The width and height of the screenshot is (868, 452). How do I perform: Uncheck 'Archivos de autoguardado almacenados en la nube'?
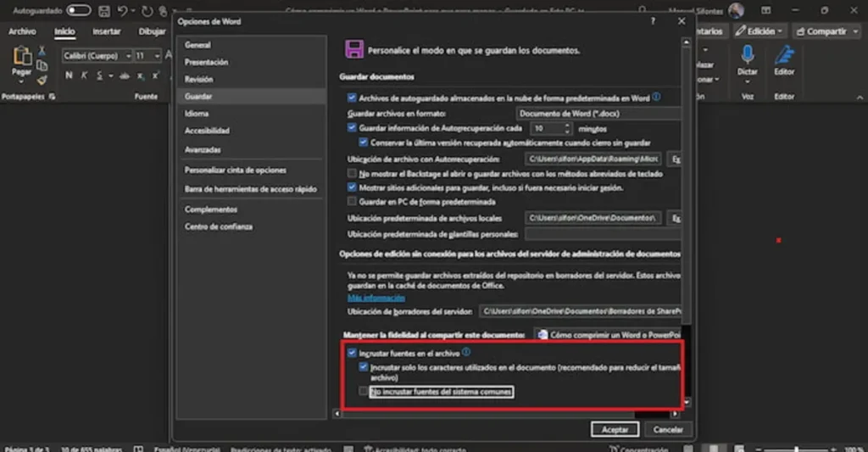coord(352,98)
